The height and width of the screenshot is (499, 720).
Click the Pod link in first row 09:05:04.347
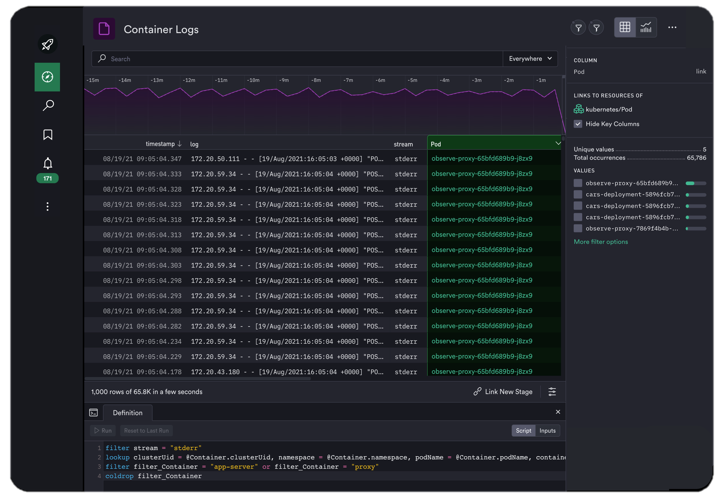coord(482,158)
